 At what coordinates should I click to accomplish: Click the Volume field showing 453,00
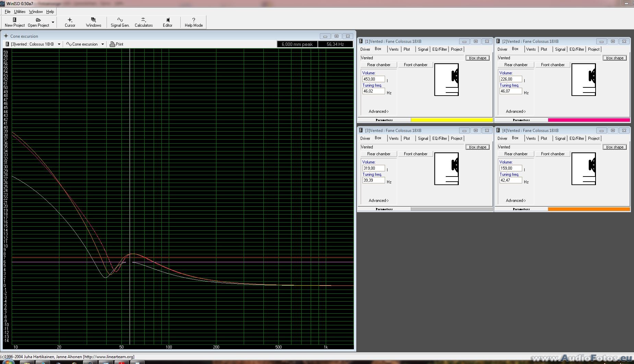coord(373,79)
